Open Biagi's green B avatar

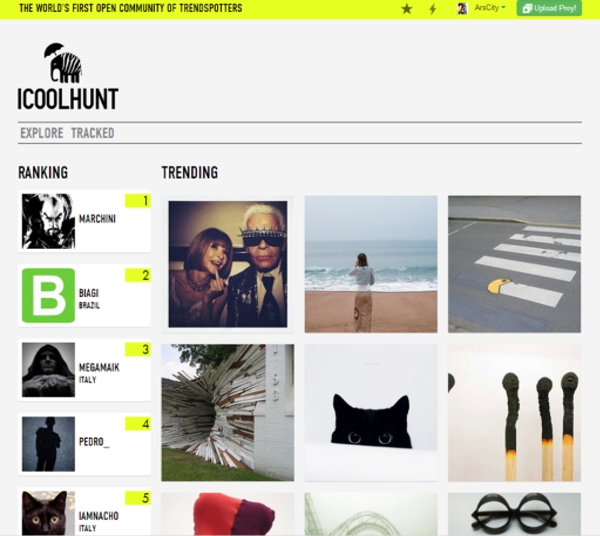click(48, 295)
